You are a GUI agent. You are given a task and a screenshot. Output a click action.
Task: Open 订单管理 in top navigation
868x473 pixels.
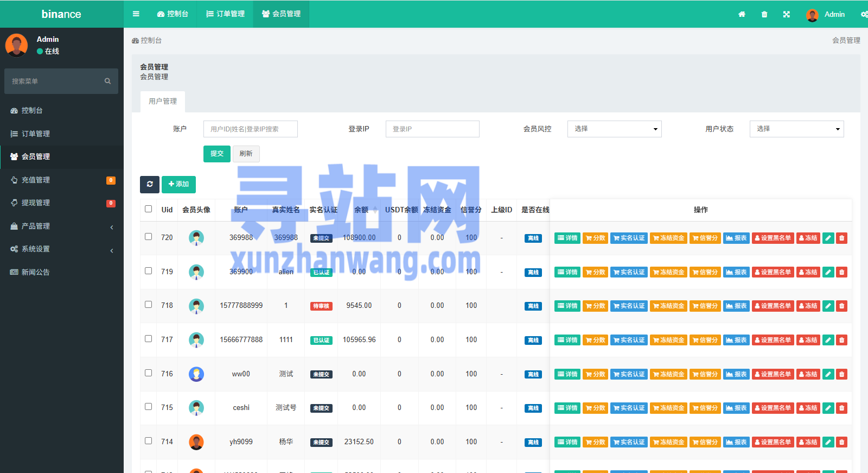(226, 14)
